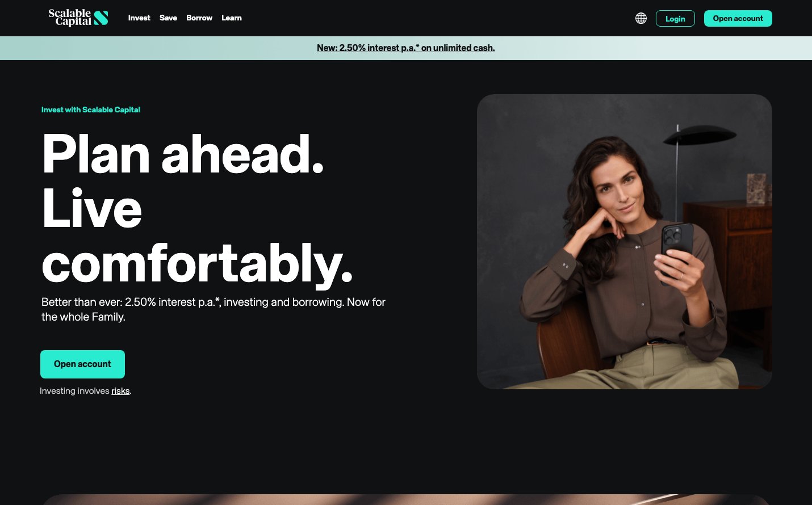Open the Save navigation menu
The image size is (812, 505).
[x=168, y=18]
